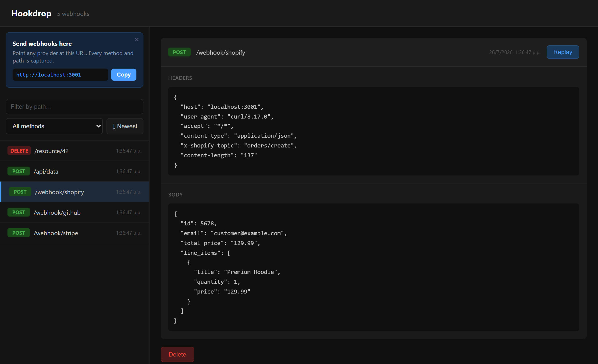Toggle the Newest sort order button
The width and height of the screenshot is (598, 364).
125,126
